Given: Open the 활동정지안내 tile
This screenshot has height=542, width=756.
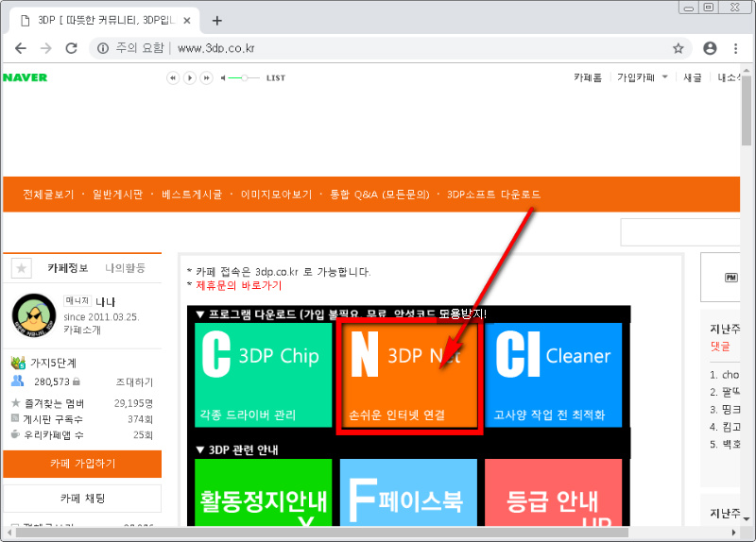Looking at the screenshot, I should pyautogui.click(x=264, y=492).
